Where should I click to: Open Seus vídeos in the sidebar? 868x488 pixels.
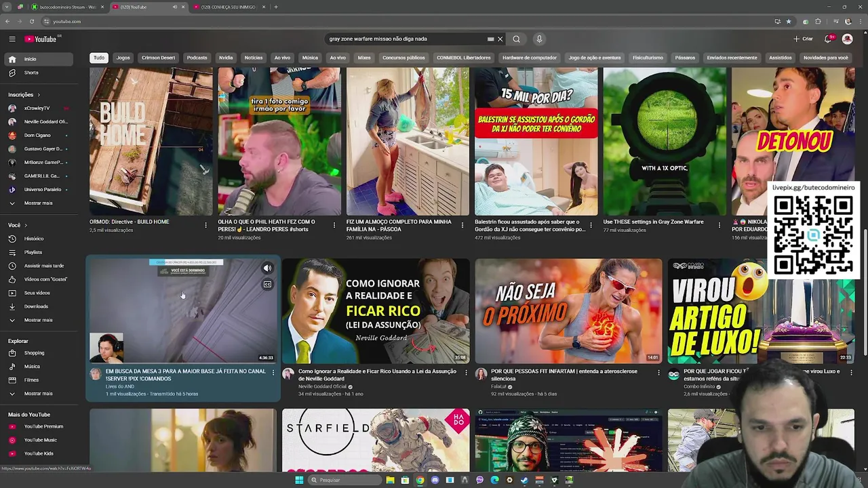[38, 293]
